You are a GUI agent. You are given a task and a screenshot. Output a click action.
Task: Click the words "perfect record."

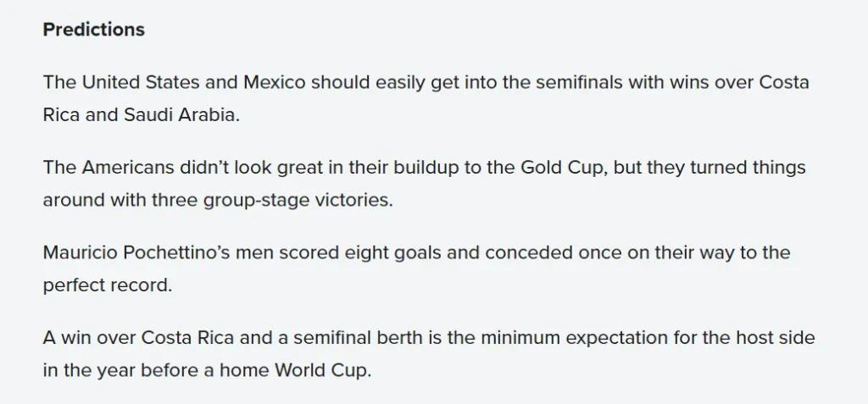(x=108, y=285)
